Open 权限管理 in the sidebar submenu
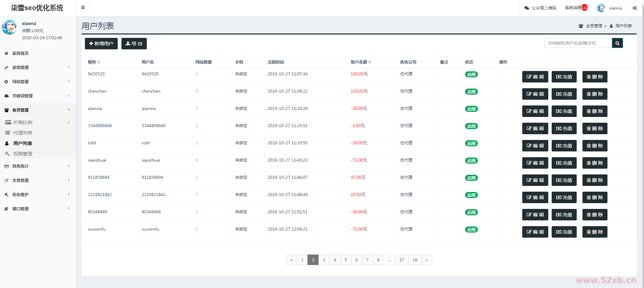 coord(23,154)
